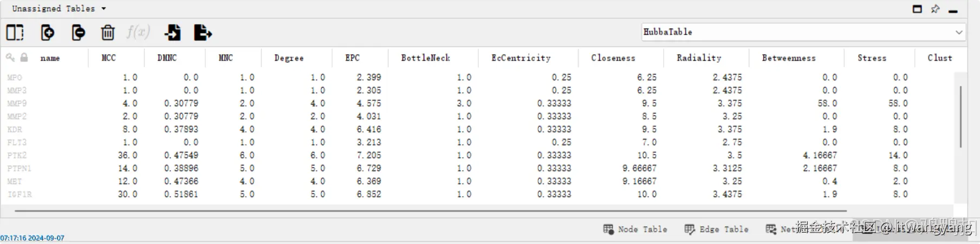Open the HubbaTable dropdown
Image resolution: width=980 pixels, height=244 pixels.
click(x=803, y=32)
